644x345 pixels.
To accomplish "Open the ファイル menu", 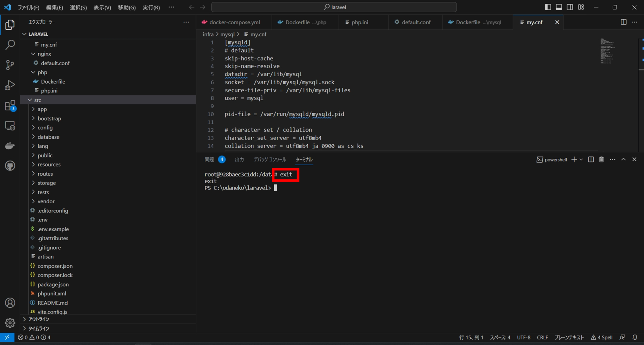I will tap(29, 7).
